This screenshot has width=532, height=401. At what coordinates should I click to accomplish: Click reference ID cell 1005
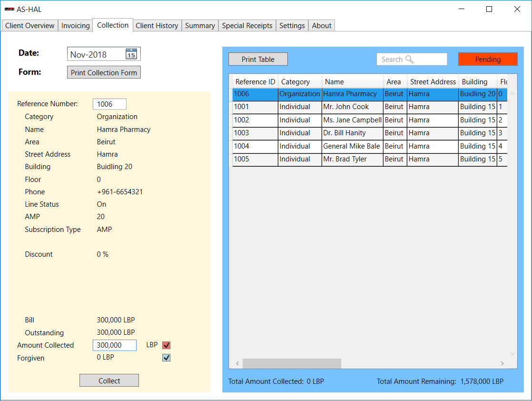point(255,159)
